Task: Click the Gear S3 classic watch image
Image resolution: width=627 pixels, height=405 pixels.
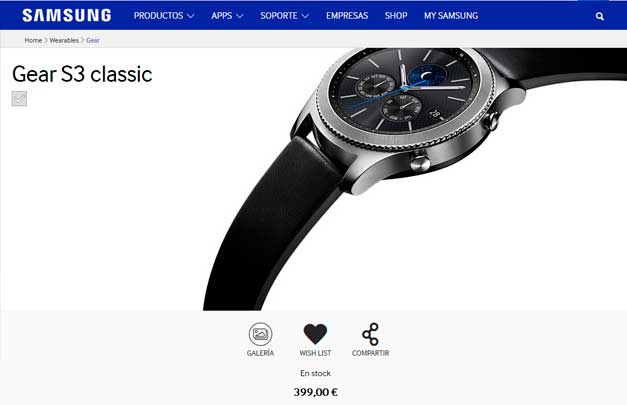Action: (x=415, y=179)
